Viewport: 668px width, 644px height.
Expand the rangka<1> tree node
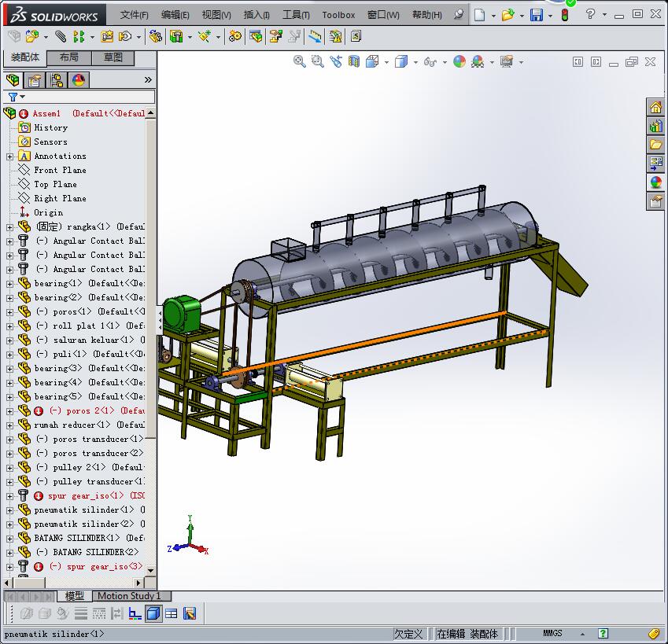point(9,227)
